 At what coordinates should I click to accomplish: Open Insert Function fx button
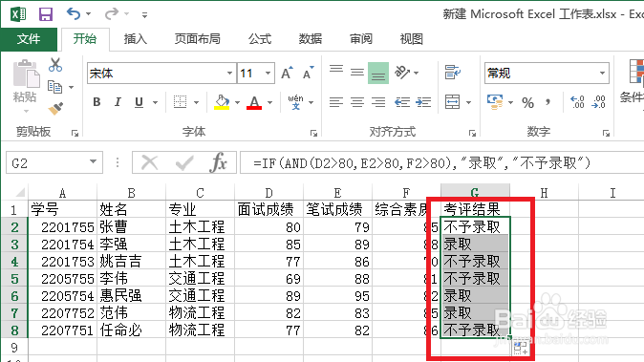tap(218, 163)
